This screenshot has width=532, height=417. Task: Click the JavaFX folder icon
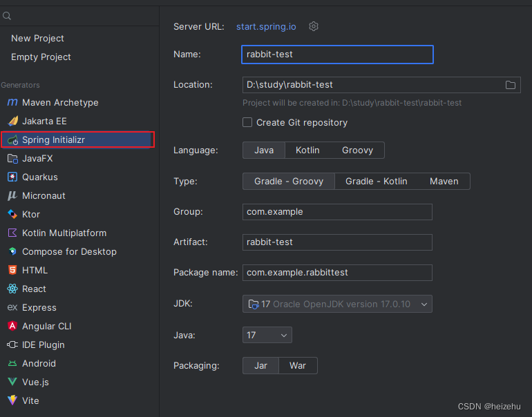click(x=12, y=158)
